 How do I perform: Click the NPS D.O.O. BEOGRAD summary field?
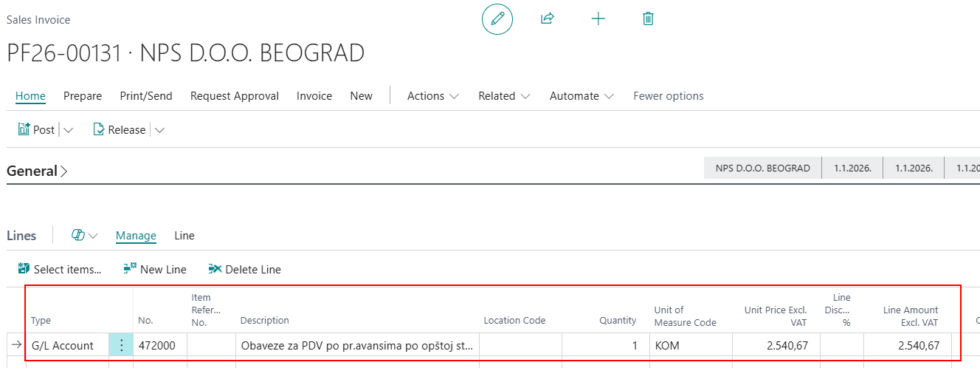click(x=763, y=168)
